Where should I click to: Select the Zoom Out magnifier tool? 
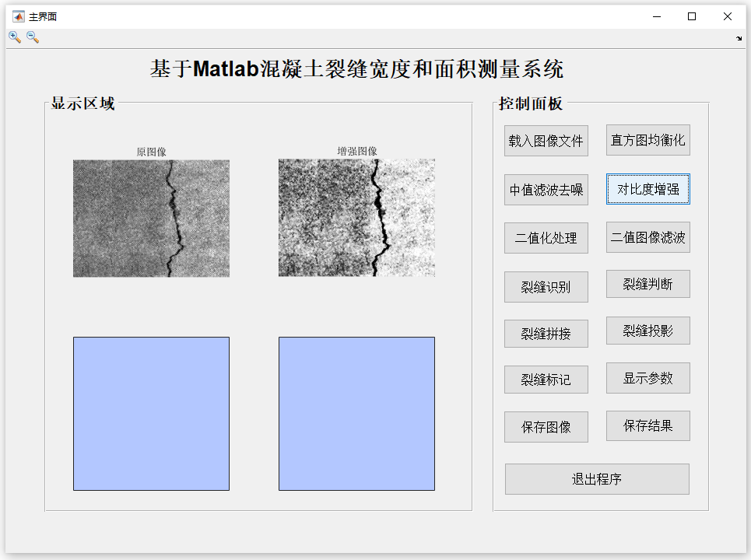(33, 37)
